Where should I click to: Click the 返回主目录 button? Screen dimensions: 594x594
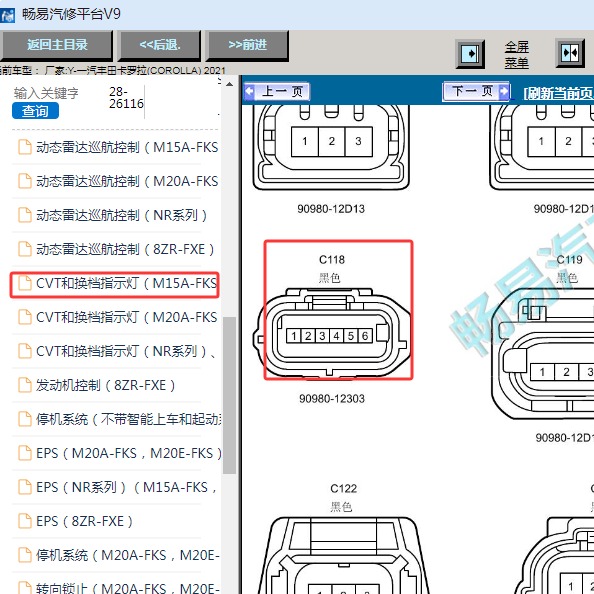(x=56, y=45)
